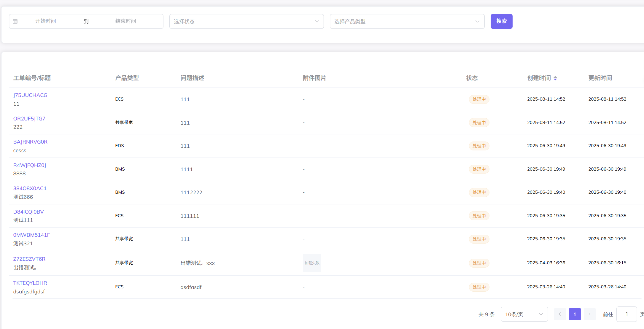Click the calendar icon in date range field
Viewport: 644px width, 329px height.
[15, 21]
